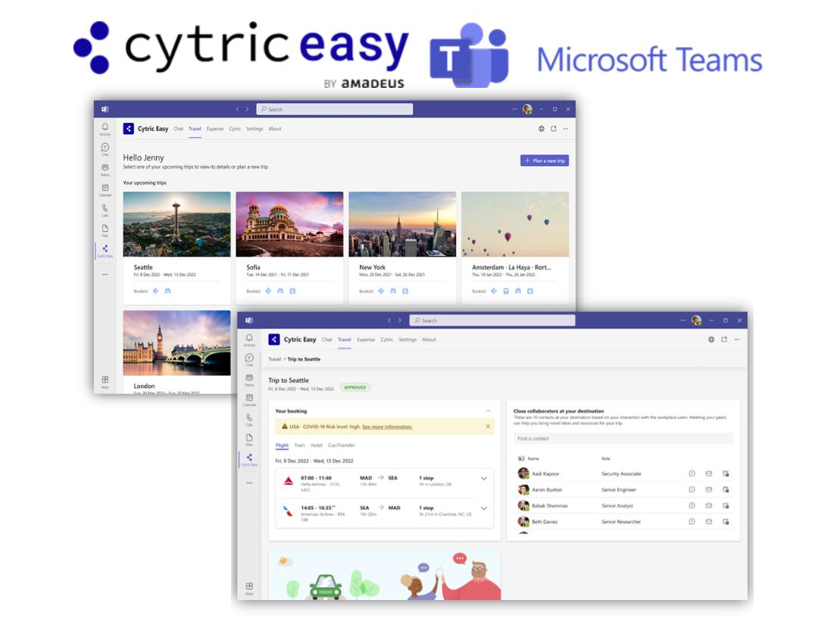The image size is (818, 644).
Task: Open the Sofia trip card
Action: point(289,247)
